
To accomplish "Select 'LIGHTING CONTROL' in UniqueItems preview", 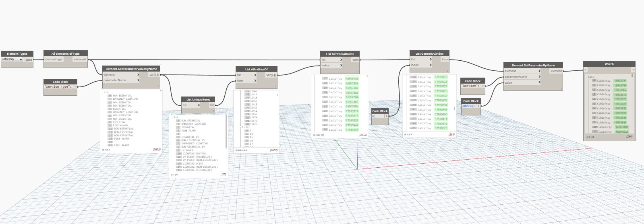I will [194, 154].
